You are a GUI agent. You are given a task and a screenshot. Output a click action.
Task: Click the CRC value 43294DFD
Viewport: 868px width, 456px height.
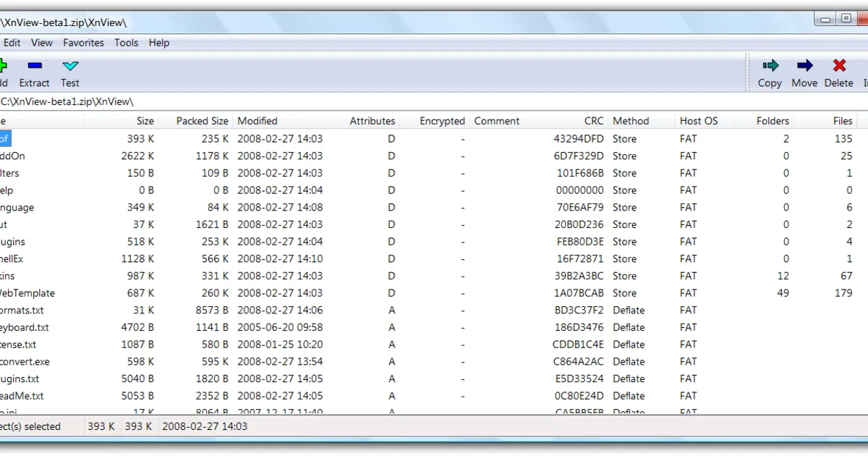[579, 139]
